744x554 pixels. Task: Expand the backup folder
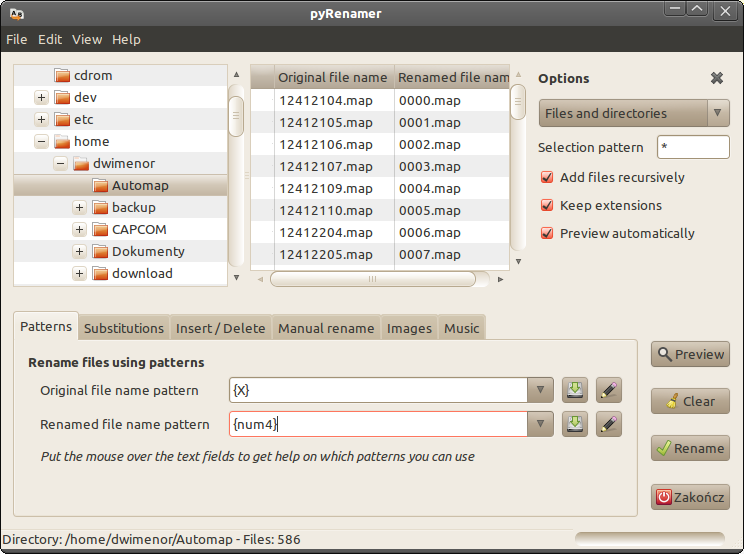pyautogui.click(x=79, y=207)
